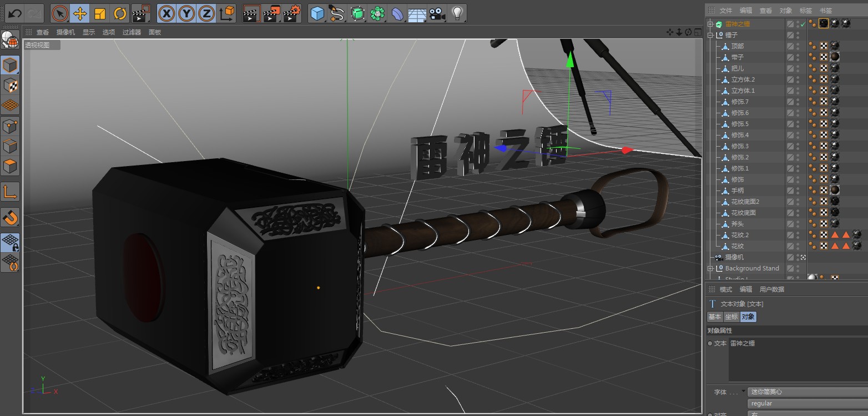Select Texture mode checkered cube
The height and width of the screenshot is (416, 868).
10,85
